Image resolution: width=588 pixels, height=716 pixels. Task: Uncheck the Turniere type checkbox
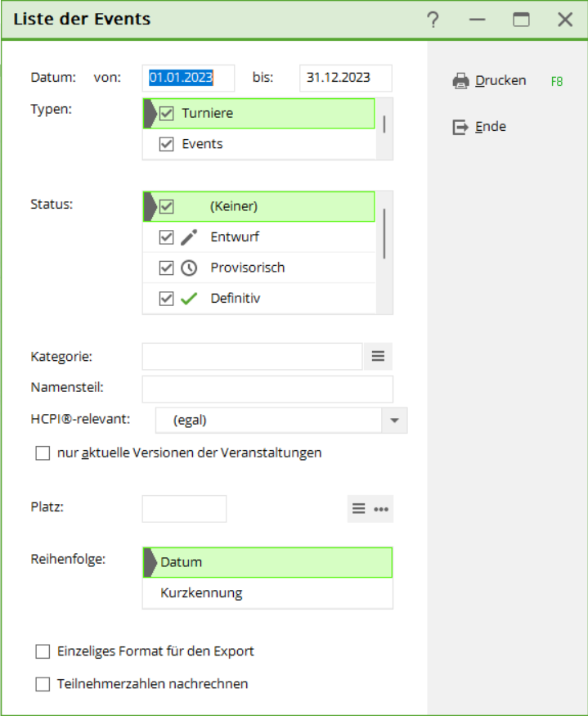pos(167,113)
